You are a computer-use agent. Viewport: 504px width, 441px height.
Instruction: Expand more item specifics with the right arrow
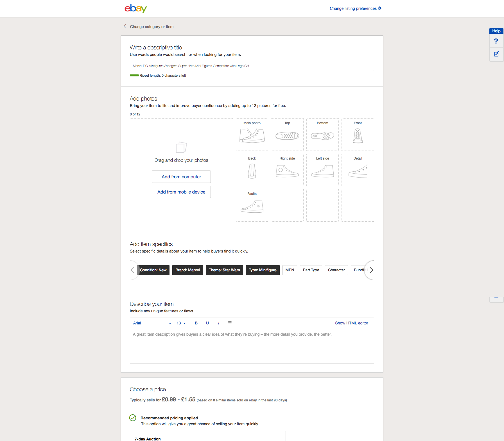371,270
